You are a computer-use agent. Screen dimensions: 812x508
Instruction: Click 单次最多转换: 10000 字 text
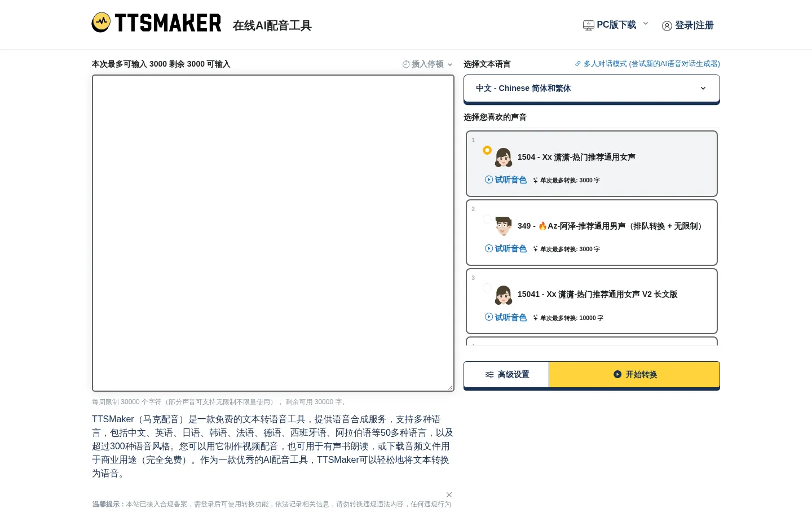572,318
